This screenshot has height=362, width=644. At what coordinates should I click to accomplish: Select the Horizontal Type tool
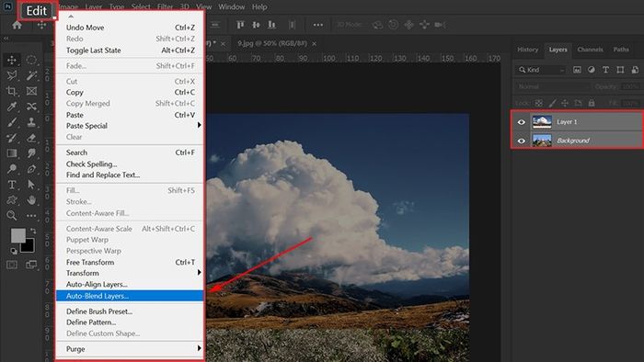11,185
